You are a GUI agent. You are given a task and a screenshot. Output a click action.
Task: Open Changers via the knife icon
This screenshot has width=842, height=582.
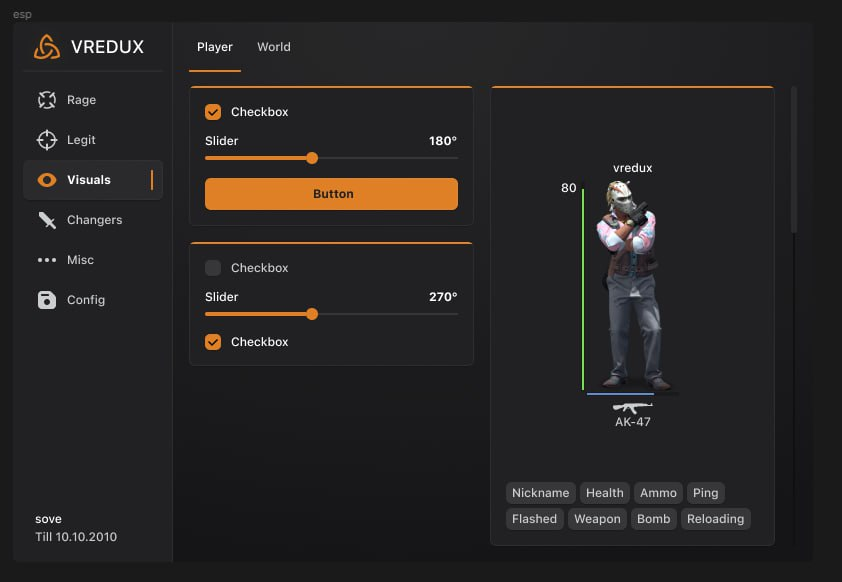click(x=47, y=220)
